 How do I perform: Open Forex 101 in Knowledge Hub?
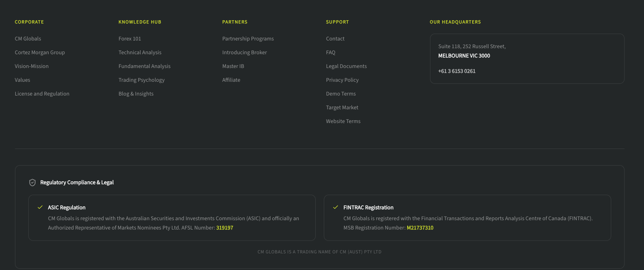tap(130, 38)
